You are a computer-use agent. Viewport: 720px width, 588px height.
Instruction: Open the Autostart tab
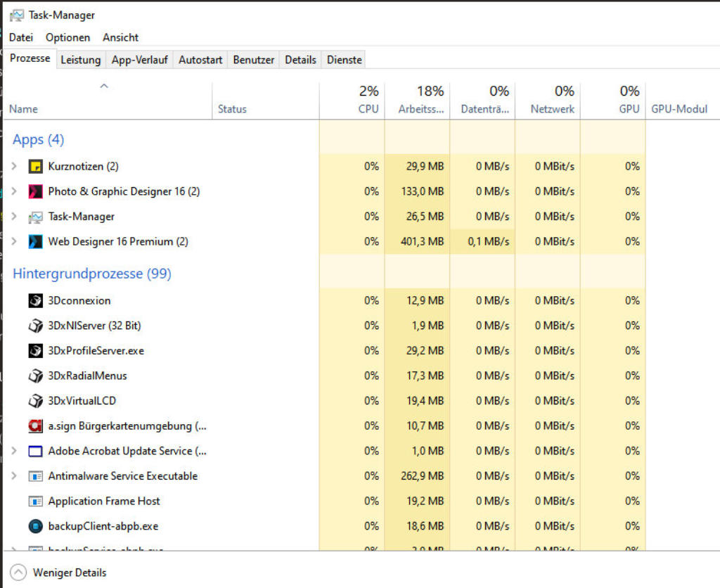pyautogui.click(x=200, y=60)
